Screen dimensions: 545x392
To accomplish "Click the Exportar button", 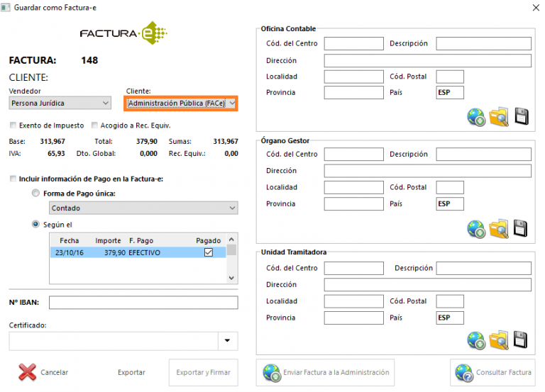I will (x=131, y=372).
